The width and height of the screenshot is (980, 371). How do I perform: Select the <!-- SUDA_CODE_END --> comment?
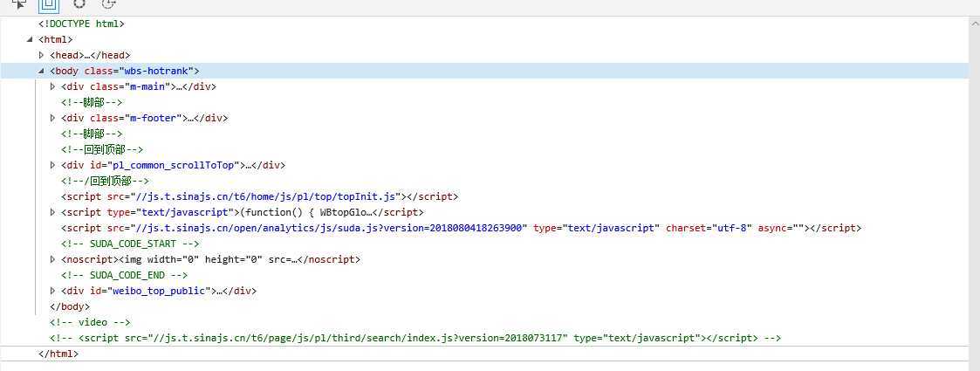(x=125, y=275)
